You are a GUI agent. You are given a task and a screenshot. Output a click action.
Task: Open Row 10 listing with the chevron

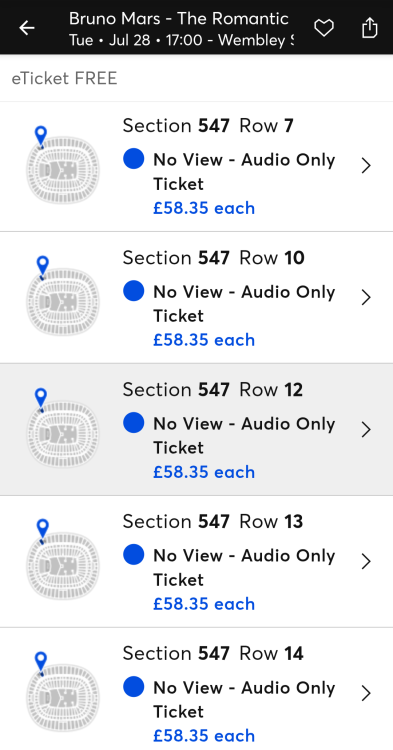point(366,298)
